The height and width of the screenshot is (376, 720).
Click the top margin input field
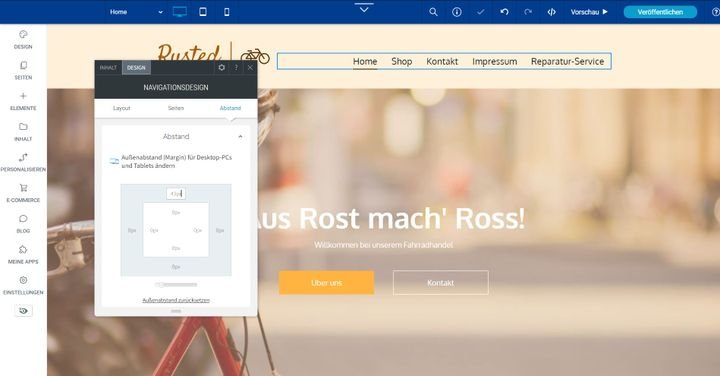pyautogui.click(x=176, y=194)
